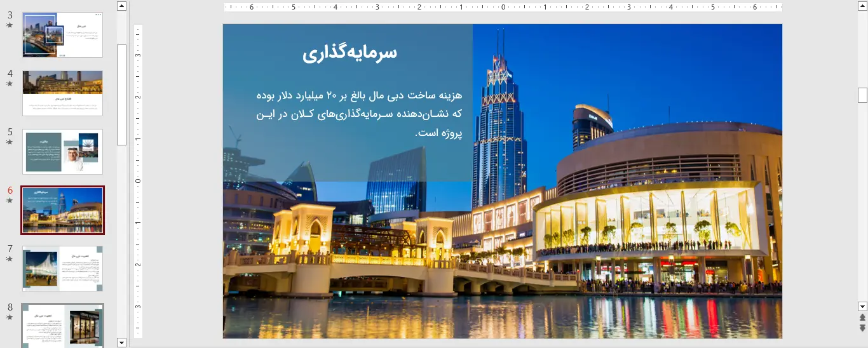
Task: Click thumbnail pane scroll up arrow
Action: [x=122, y=6]
